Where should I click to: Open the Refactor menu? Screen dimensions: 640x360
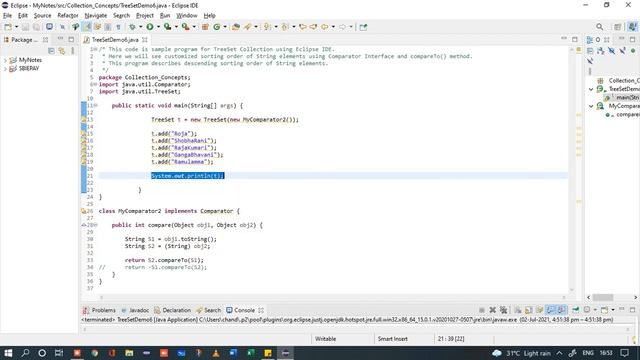click(68, 16)
